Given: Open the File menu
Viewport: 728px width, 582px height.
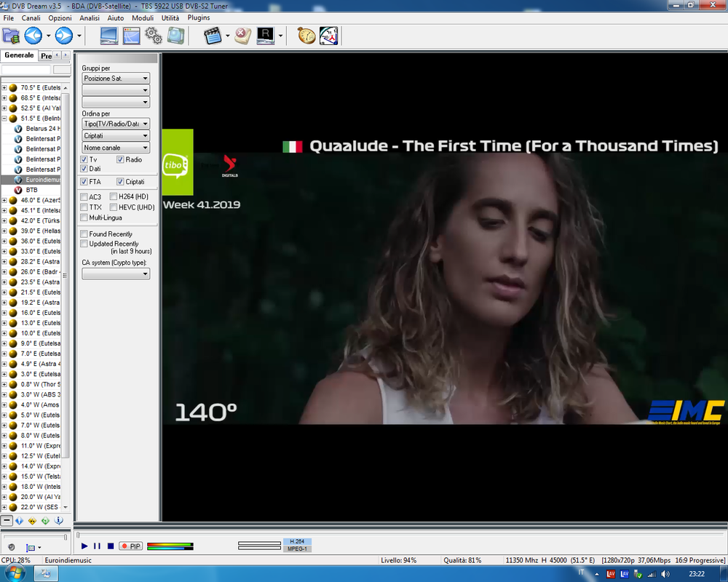Looking at the screenshot, I should [8, 17].
